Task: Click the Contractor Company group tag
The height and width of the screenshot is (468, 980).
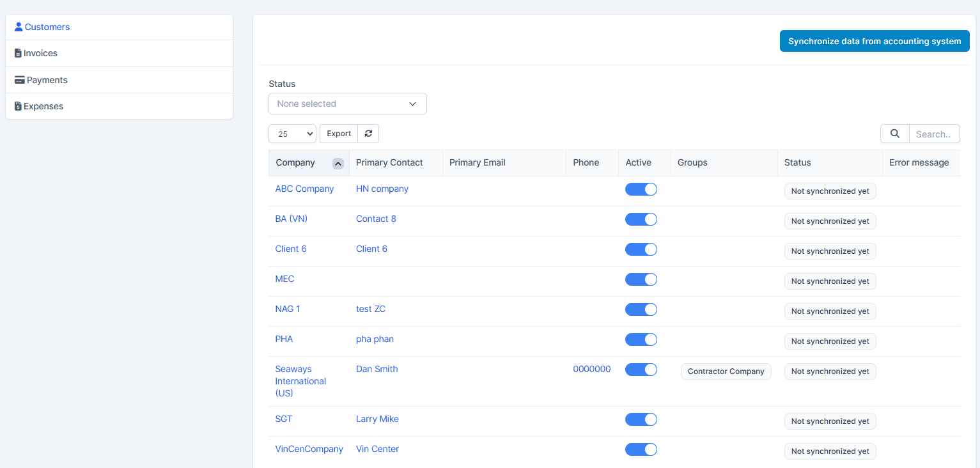Action: click(726, 371)
